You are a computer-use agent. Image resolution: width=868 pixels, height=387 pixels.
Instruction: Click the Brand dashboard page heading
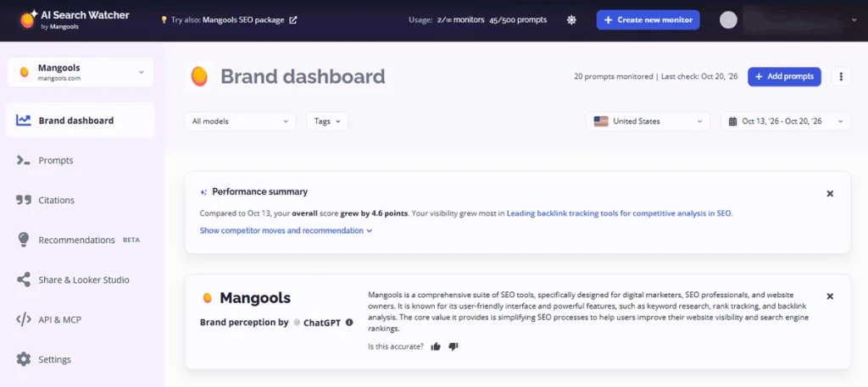303,76
